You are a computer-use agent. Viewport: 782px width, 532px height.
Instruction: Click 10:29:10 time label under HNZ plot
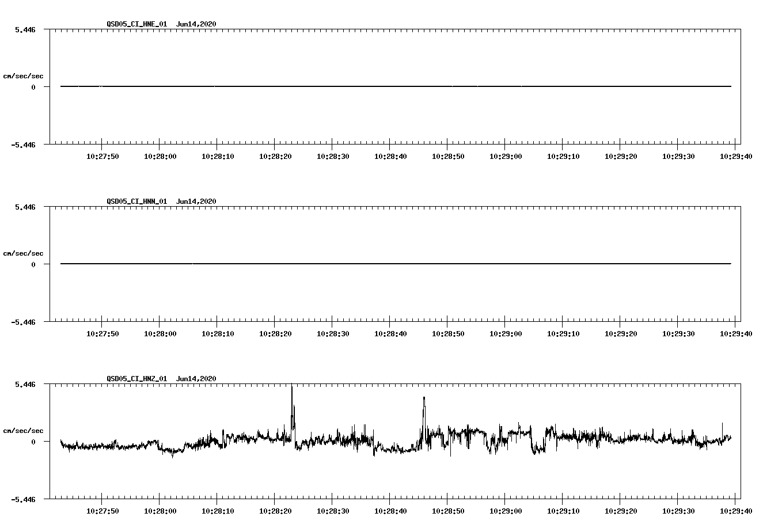coord(563,511)
